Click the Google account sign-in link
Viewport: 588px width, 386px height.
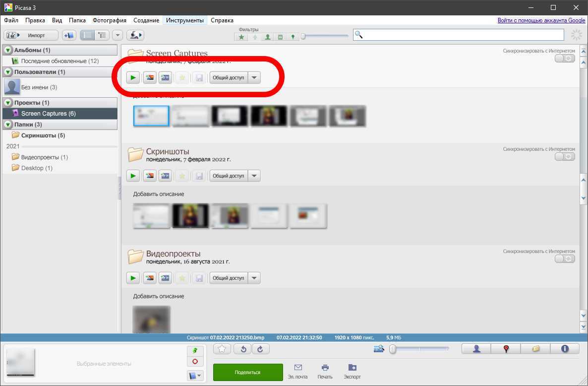[541, 20]
